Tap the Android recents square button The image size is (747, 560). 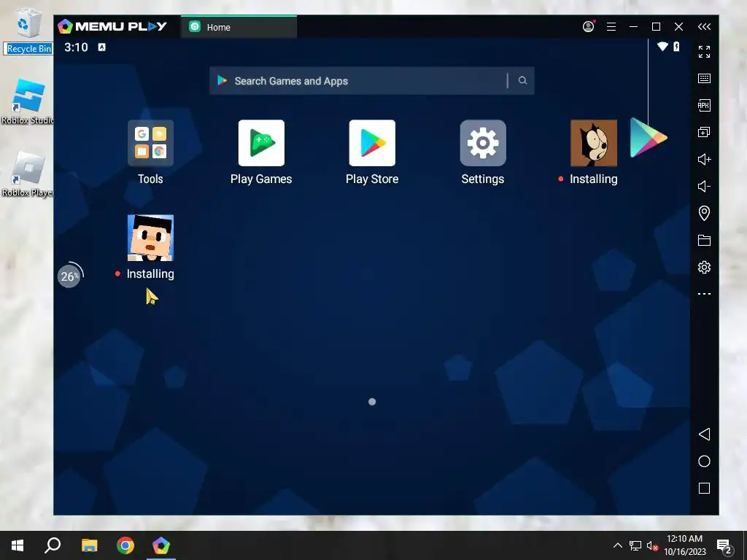click(x=704, y=488)
